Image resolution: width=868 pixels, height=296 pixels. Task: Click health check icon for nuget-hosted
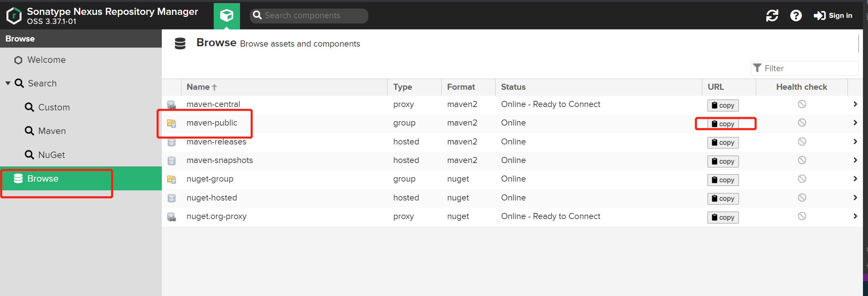click(x=802, y=197)
